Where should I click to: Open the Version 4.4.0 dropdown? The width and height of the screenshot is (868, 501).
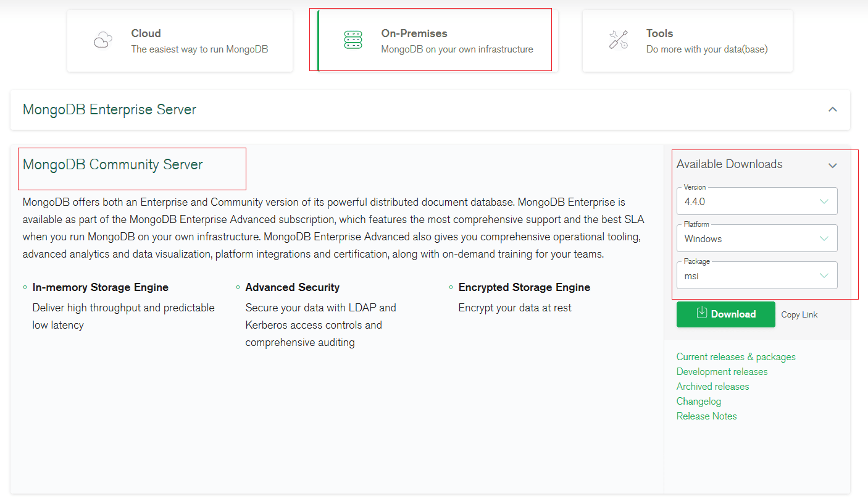756,201
